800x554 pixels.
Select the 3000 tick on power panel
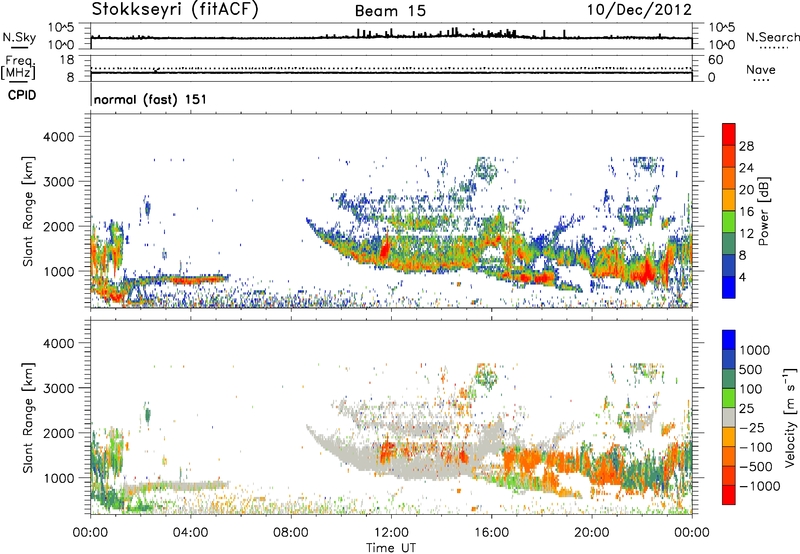click(58, 182)
